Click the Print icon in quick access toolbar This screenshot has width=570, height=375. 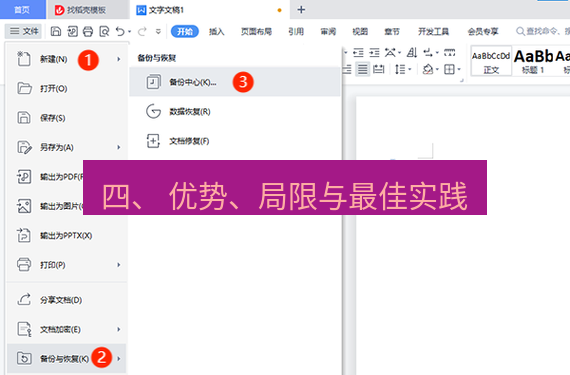pyautogui.click(x=88, y=32)
